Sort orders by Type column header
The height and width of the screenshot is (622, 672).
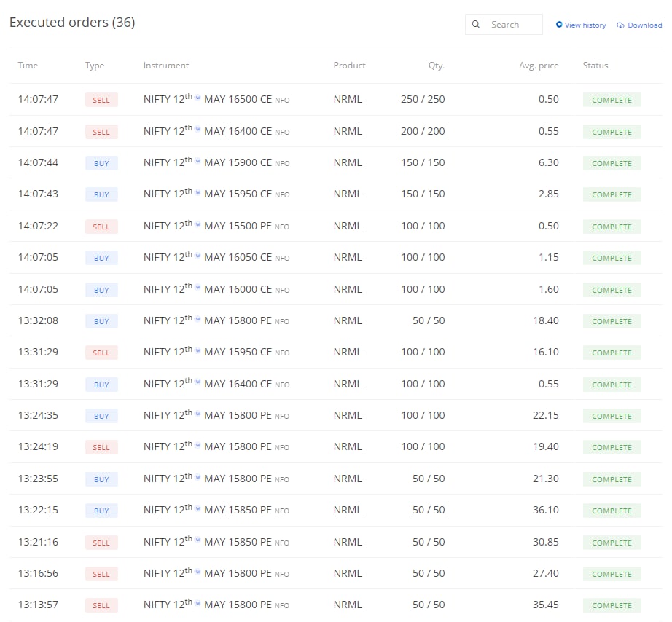pos(95,66)
